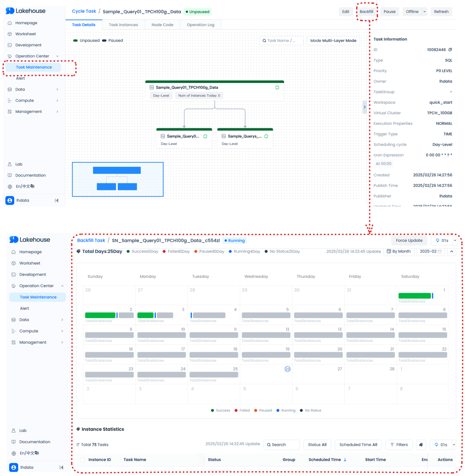465x476 pixels.
Task: Click the 2025-02 month calendar picker
Action: pos(430,251)
